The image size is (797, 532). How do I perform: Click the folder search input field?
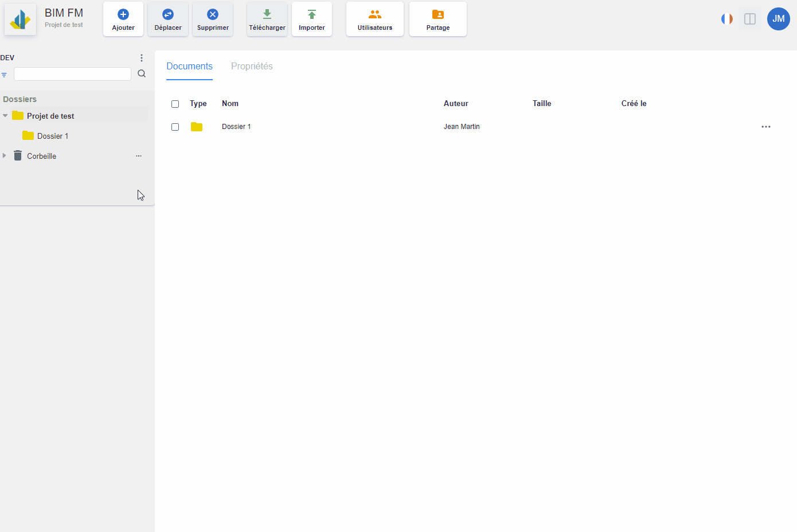72,74
